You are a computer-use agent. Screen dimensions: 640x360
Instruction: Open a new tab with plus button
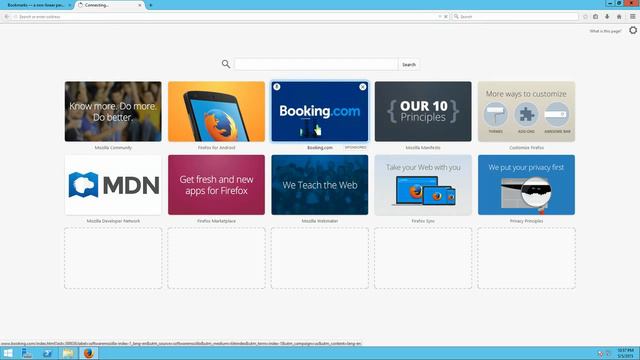pyautogui.click(x=151, y=5)
